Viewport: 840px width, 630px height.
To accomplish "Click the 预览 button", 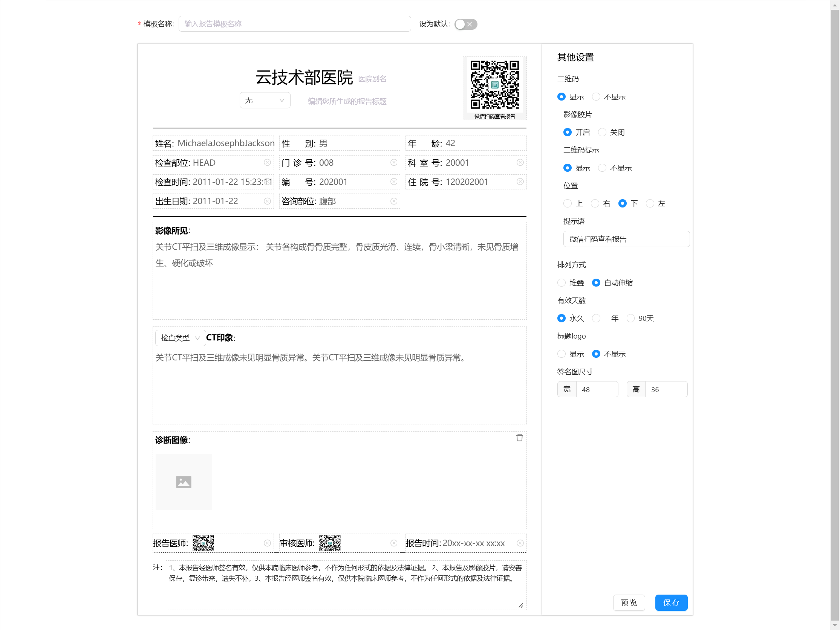I will 629,603.
